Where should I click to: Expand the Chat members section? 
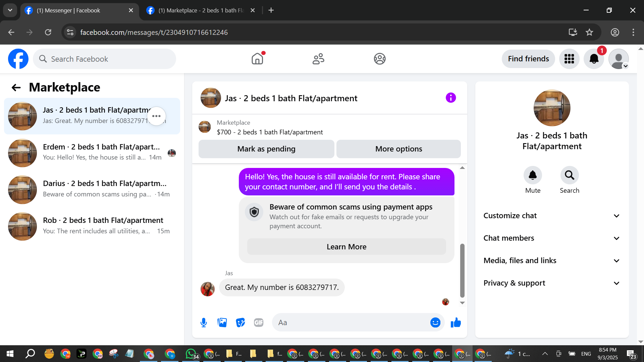552,238
